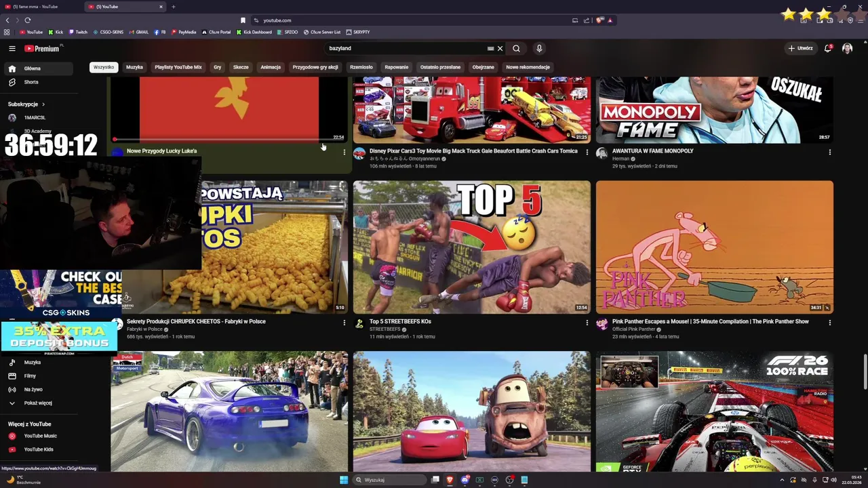Expand the Subskrypcje section chevron
This screenshot has height=488, width=868.
click(x=43, y=104)
